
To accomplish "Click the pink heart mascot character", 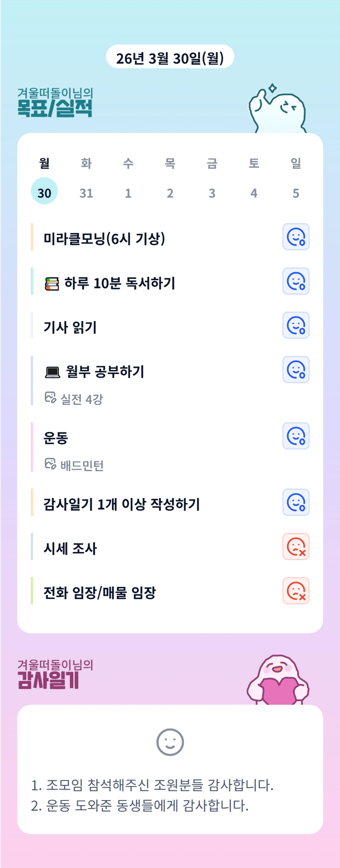I will [x=278, y=680].
